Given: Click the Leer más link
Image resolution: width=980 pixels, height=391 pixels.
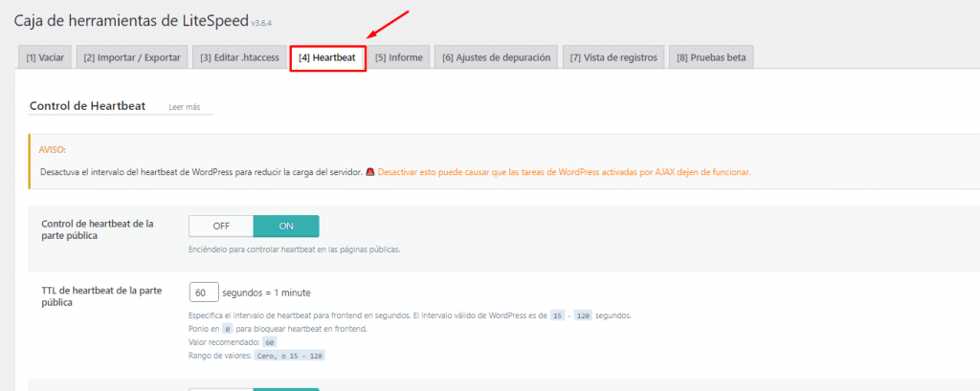Looking at the screenshot, I should 185,107.
